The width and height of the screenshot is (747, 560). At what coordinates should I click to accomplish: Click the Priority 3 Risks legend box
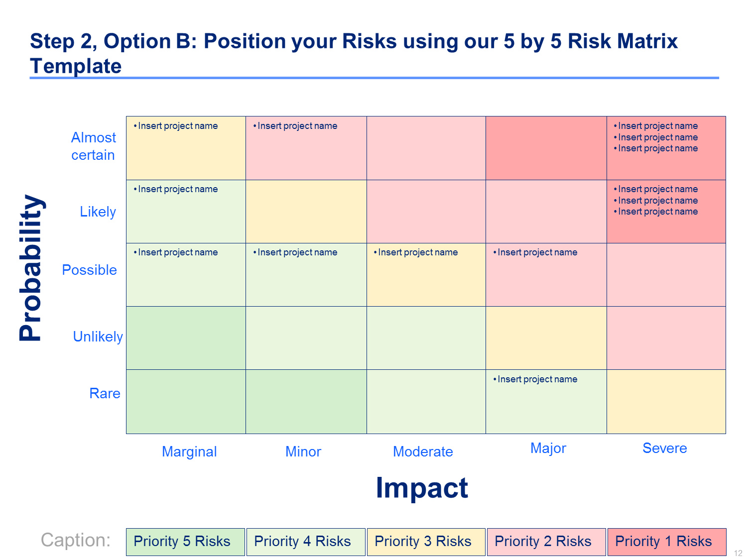coord(426,542)
